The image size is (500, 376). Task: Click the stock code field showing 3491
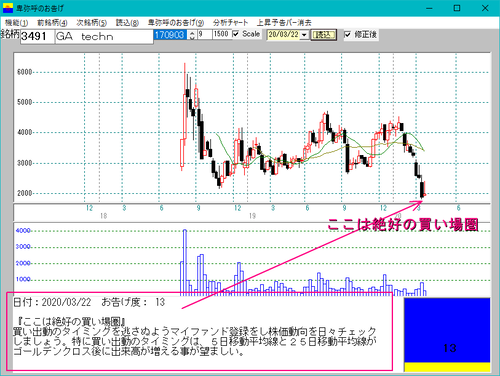click(37, 36)
